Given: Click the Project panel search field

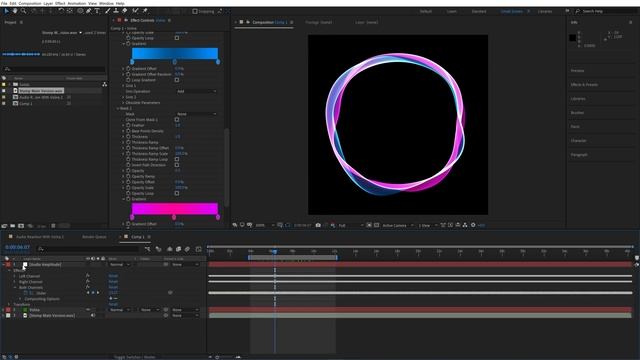Looking at the screenshot, I should point(54,69).
